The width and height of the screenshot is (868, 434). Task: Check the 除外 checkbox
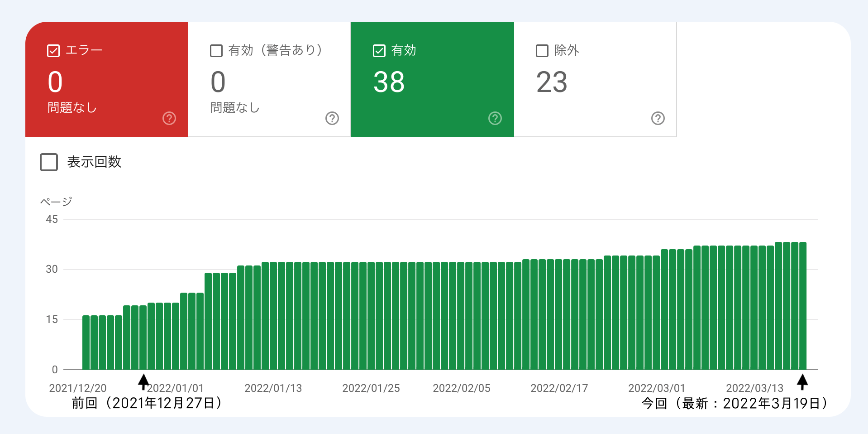(x=542, y=51)
